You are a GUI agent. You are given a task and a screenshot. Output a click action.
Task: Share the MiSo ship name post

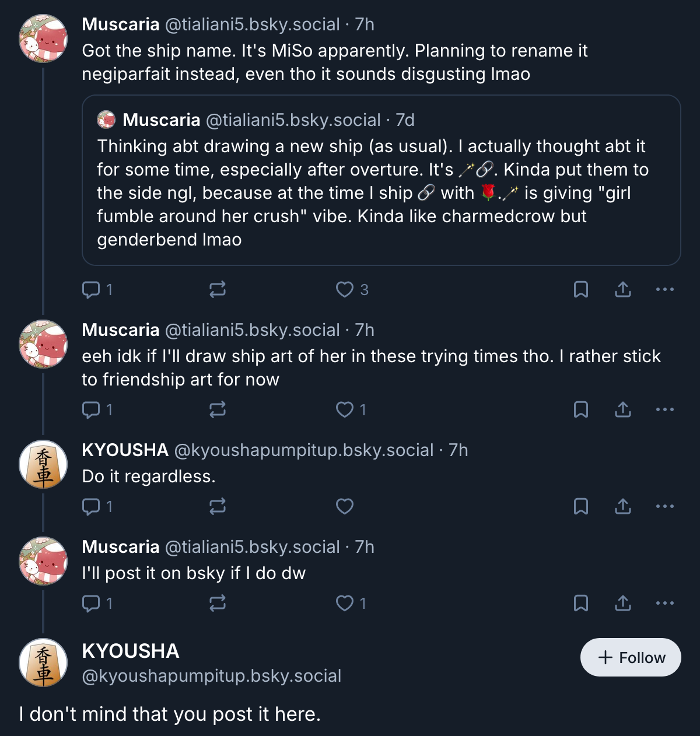[623, 289]
